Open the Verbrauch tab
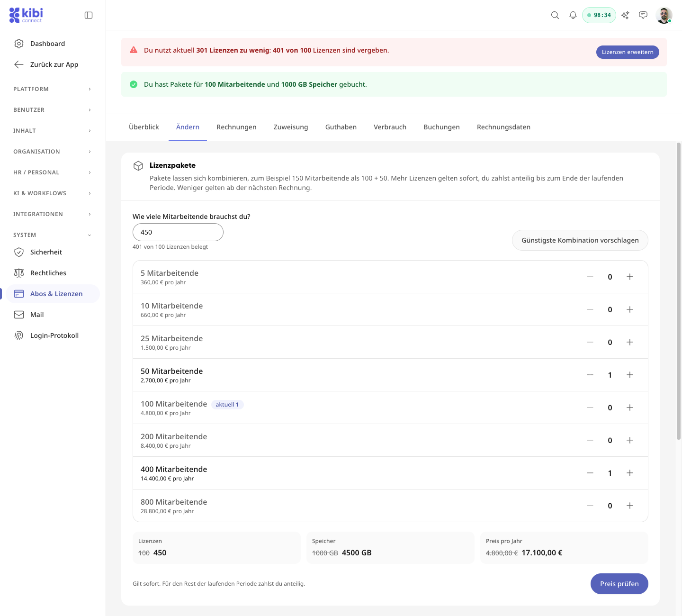 click(390, 127)
